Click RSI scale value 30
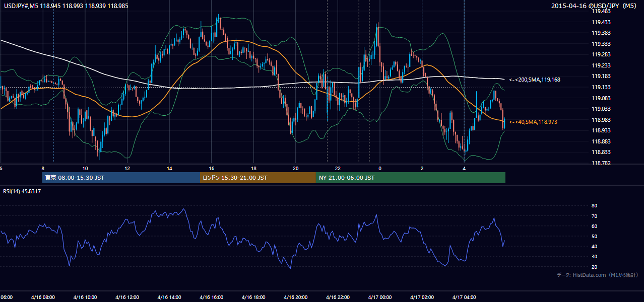Viewport: 644px width, 302px height. [594, 257]
